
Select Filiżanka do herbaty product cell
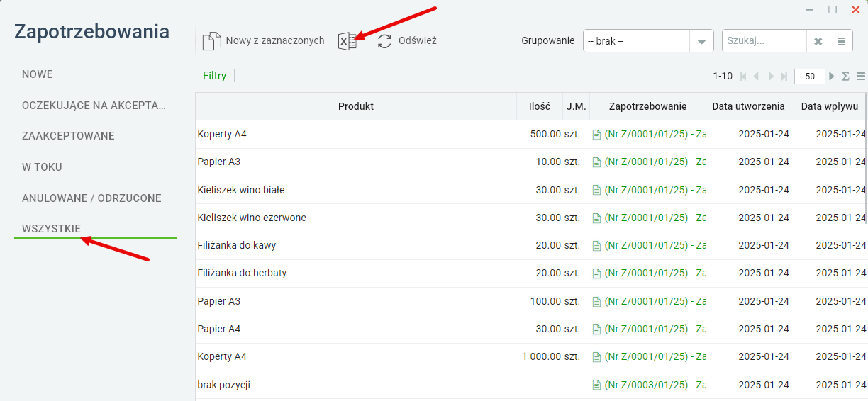(x=356, y=273)
